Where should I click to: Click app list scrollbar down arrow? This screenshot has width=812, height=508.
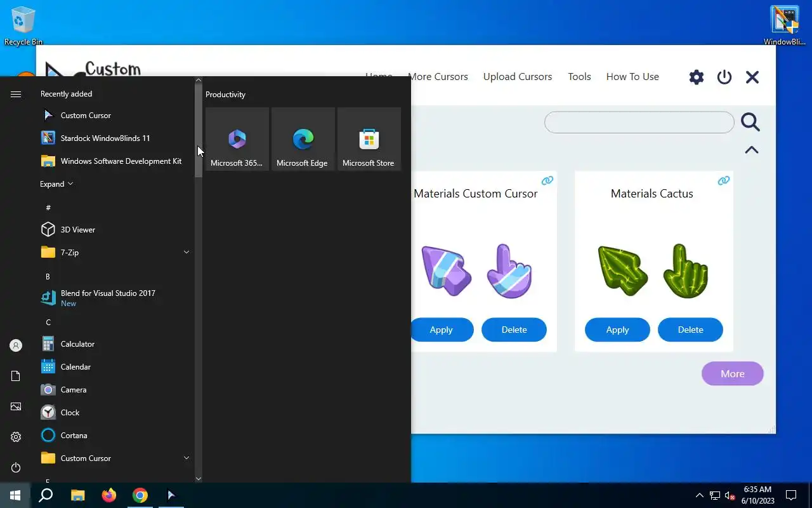click(x=199, y=479)
